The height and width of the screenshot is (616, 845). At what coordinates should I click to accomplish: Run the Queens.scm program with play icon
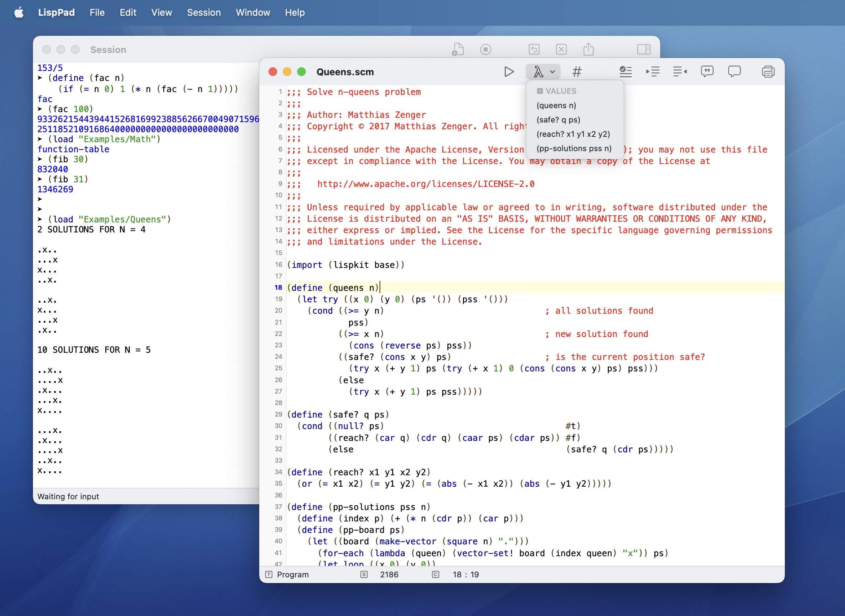pos(508,72)
